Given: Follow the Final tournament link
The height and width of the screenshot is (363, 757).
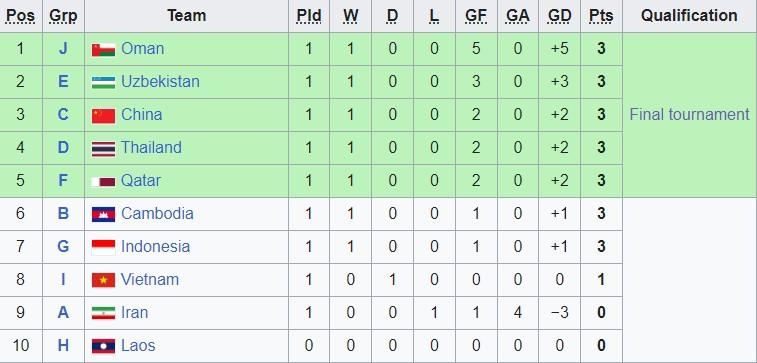Looking at the screenshot, I should pyautogui.click(x=689, y=114).
